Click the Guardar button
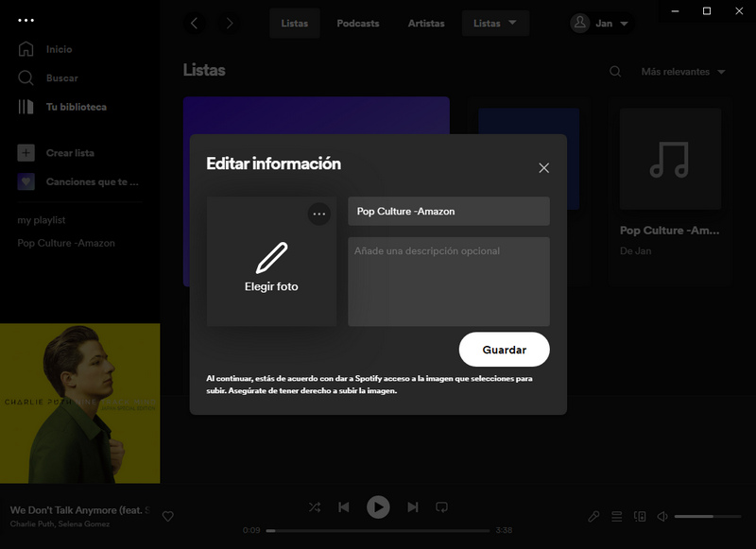The image size is (756, 549). (x=504, y=350)
